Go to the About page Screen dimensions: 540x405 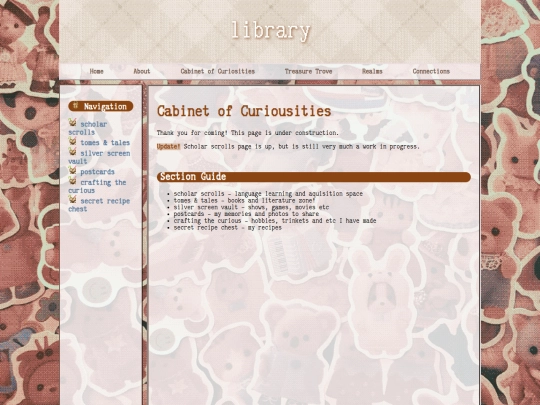(142, 71)
